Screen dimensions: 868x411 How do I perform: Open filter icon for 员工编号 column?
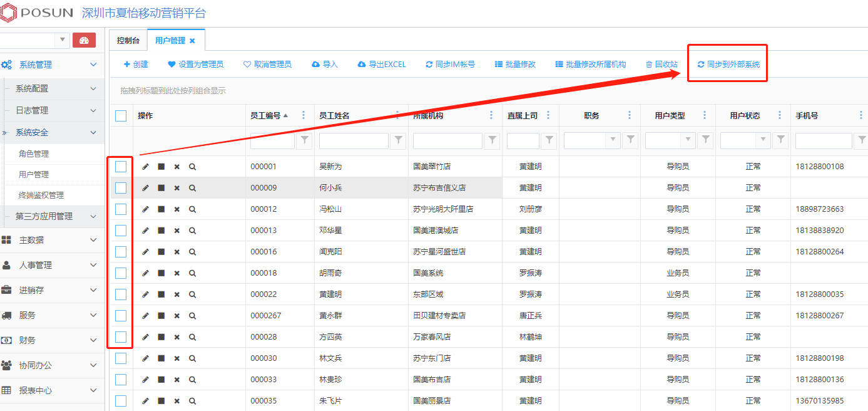tap(304, 141)
